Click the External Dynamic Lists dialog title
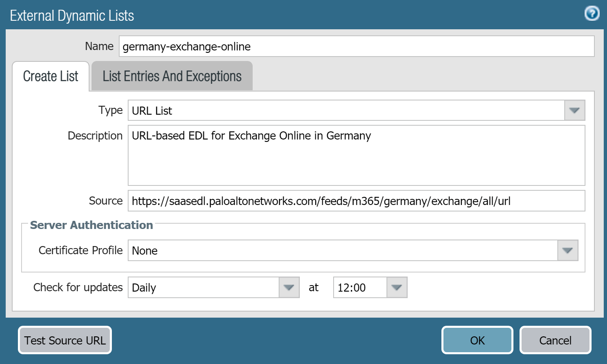Screen dimensions: 607x364 coord(72,16)
